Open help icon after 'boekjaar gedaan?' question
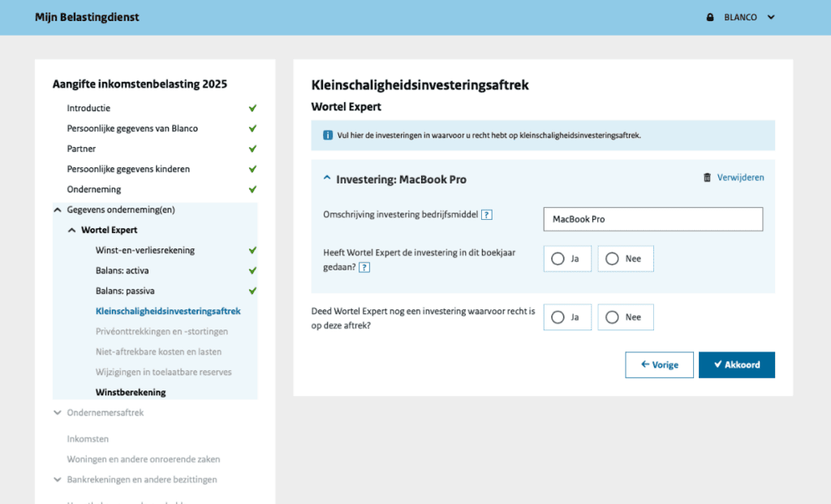 (364, 267)
